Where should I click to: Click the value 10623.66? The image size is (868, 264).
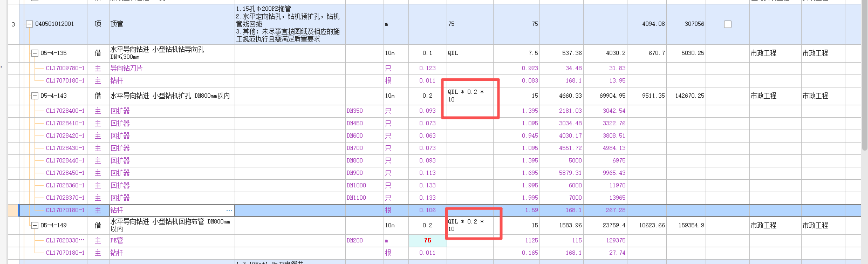tap(652, 226)
